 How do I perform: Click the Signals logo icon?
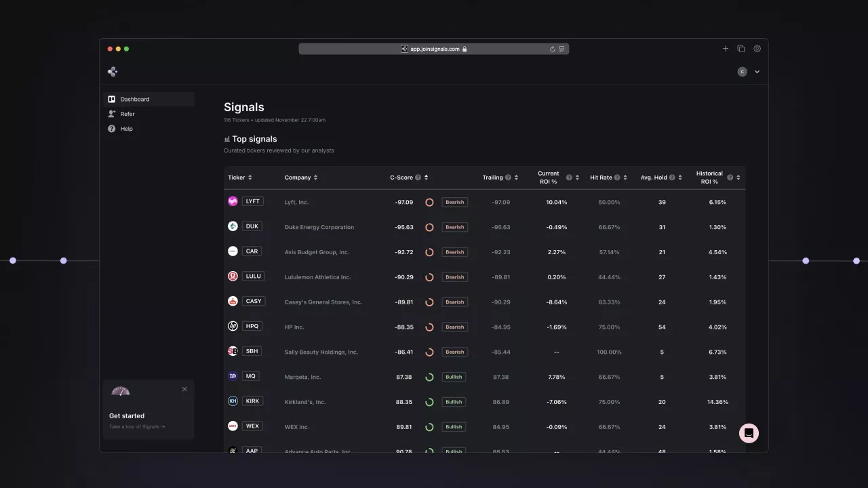[113, 72]
